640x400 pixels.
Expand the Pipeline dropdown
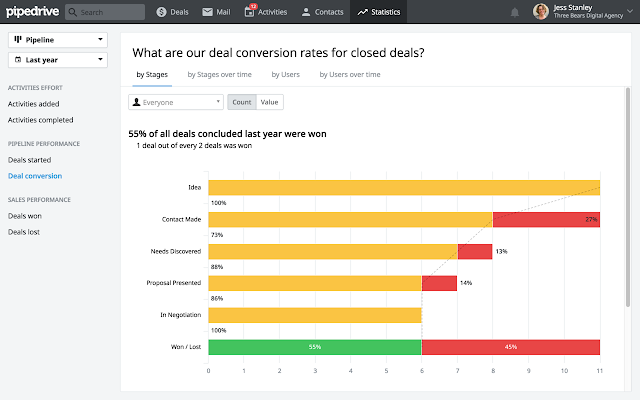pyautogui.click(x=58, y=40)
